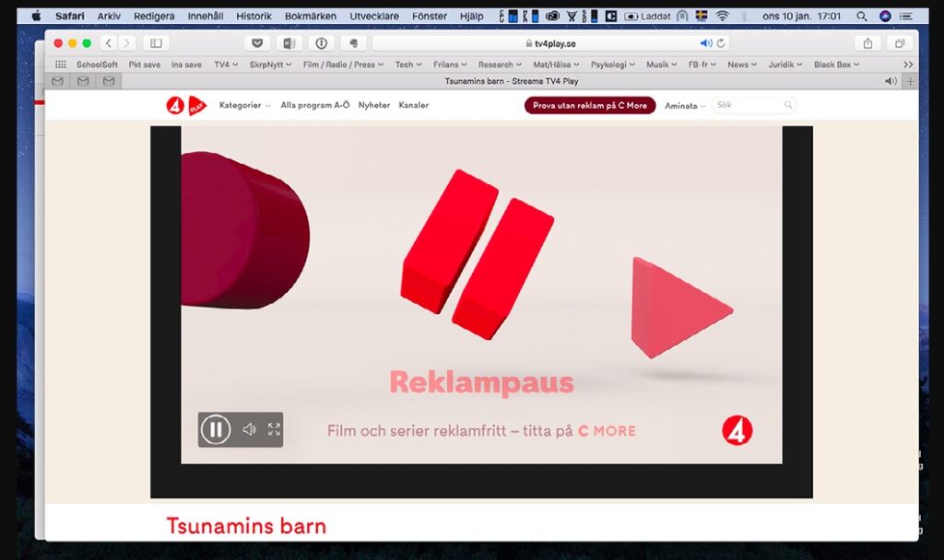944x560 pixels.
Task: Click the Evernote clipper icon
Action: [x=353, y=43]
